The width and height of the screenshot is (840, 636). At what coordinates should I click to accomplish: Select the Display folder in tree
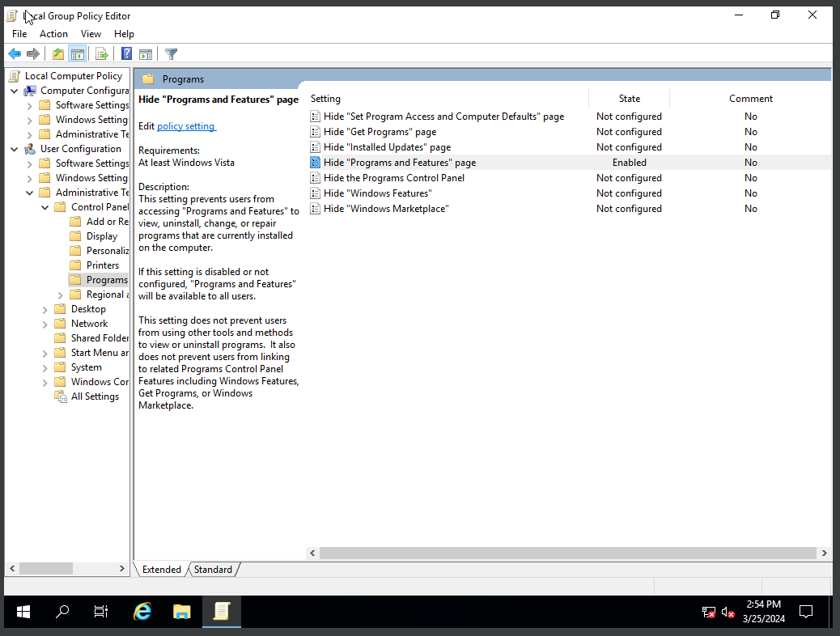tap(102, 236)
